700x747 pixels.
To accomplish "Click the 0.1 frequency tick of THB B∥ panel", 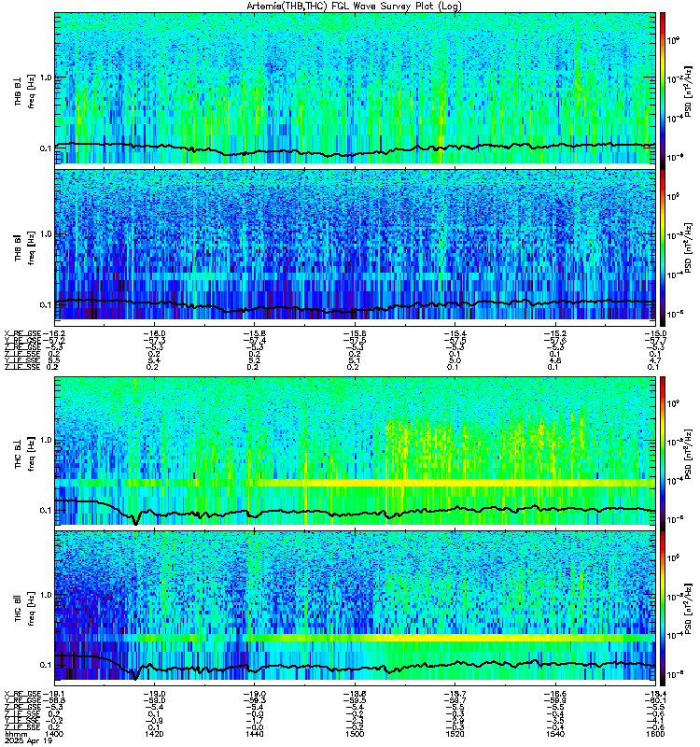I will click(x=46, y=305).
